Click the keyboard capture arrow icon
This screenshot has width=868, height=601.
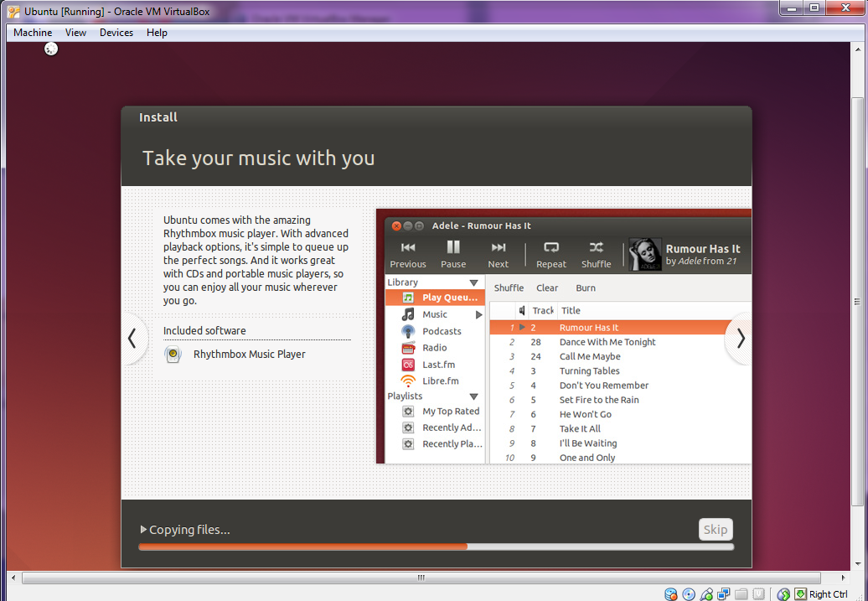(x=800, y=593)
